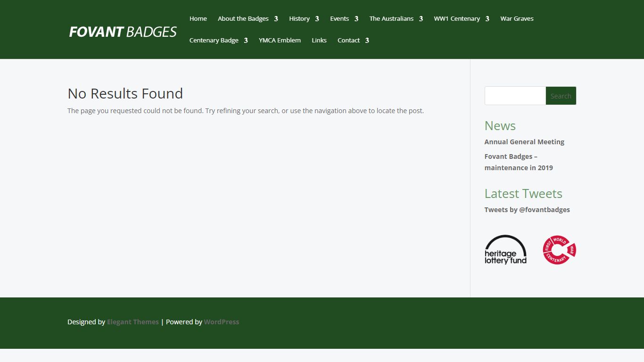Image resolution: width=644 pixels, height=362 pixels.
Task: Open the Links menu item
Action: click(x=319, y=41)
